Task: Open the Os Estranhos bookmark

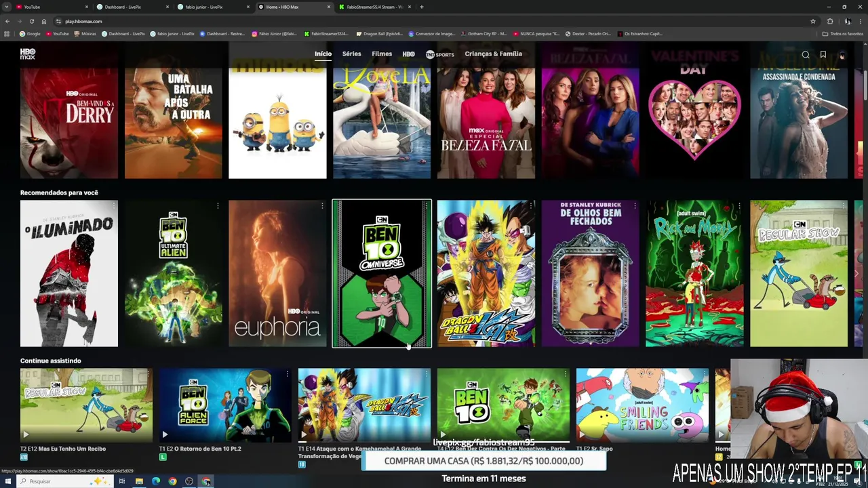Action: [639, 33]
